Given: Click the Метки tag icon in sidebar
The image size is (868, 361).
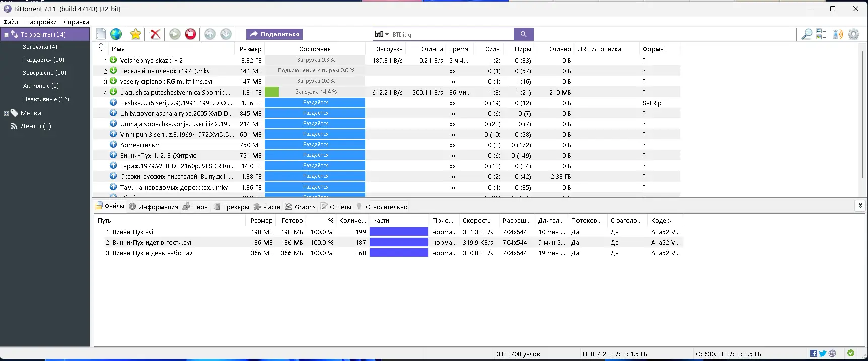Looking at the screenshot, I should [14, 113].
